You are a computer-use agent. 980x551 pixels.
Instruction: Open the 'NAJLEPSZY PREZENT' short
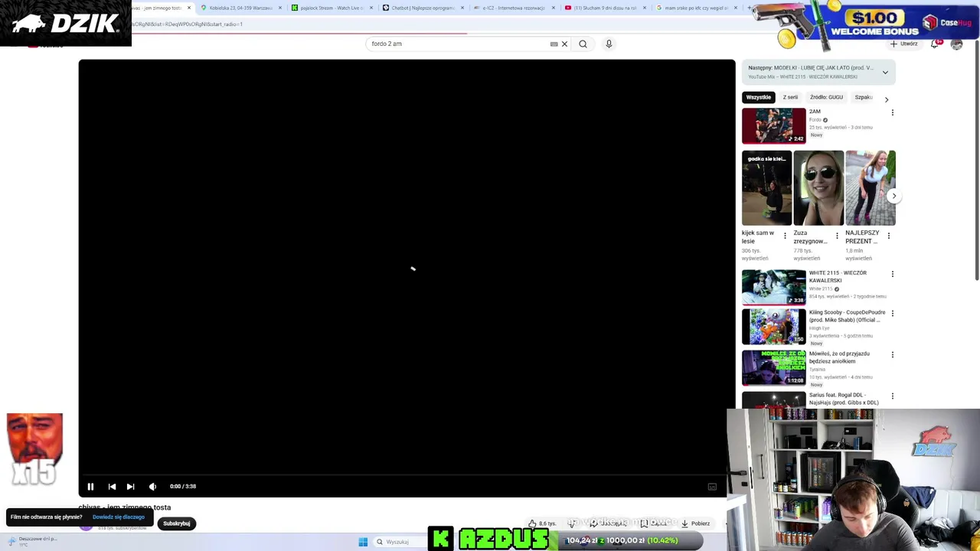[x=871, y=188]
